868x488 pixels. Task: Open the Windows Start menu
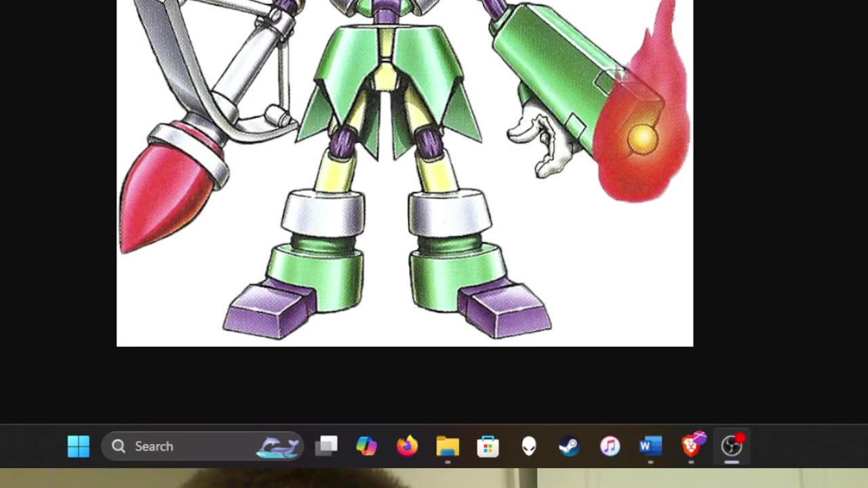79,446
